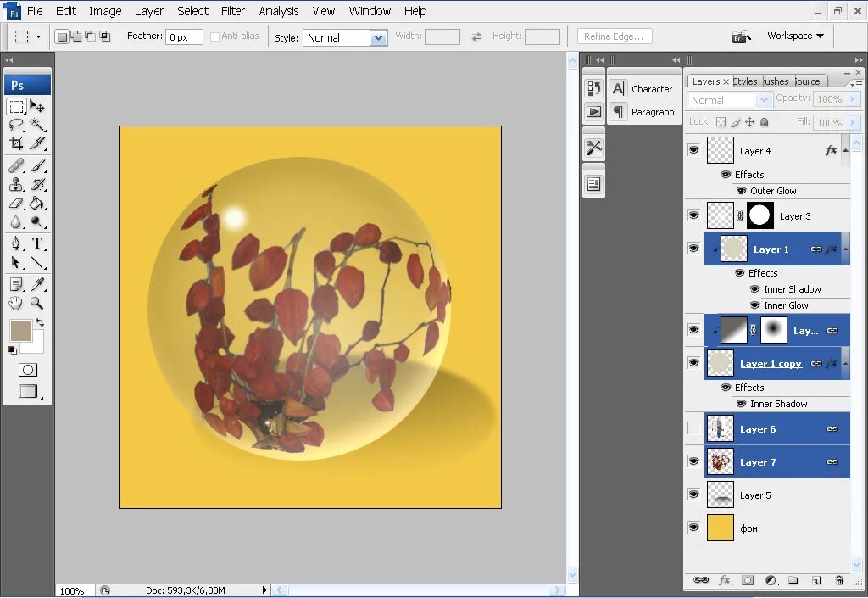Reset default foreground and background colors
This screenshot has width=868, height=598.
tap(12, 350)
